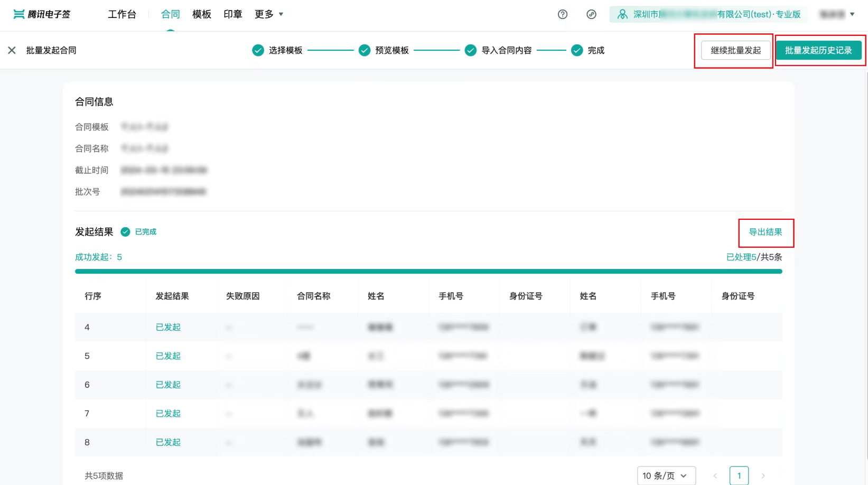The image size is (868, 485).
Task: Click the 选择模板 step check icon
Action: coord(258,50)
